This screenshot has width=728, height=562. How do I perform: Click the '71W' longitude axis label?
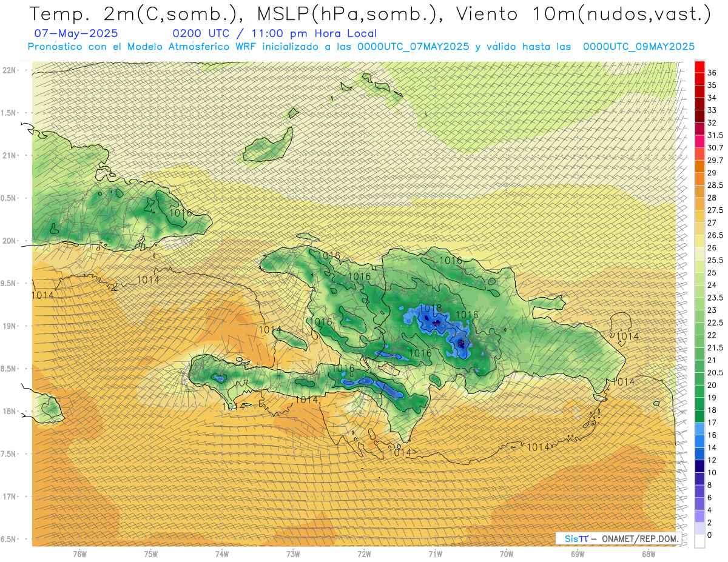(x=435, y=554)
